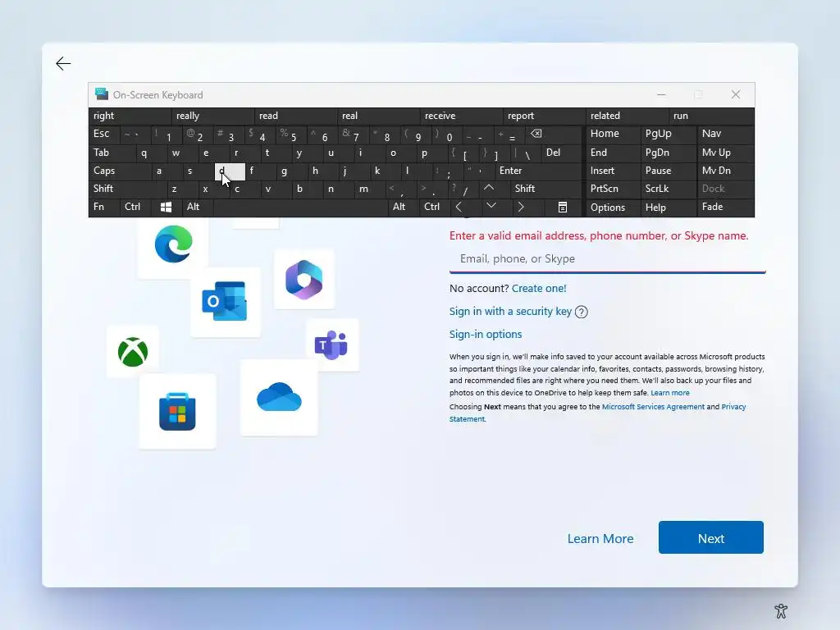Viewport: 840px width, 630px height.
Task: Click the Options key on the keyboard
Action: (613, 208)
